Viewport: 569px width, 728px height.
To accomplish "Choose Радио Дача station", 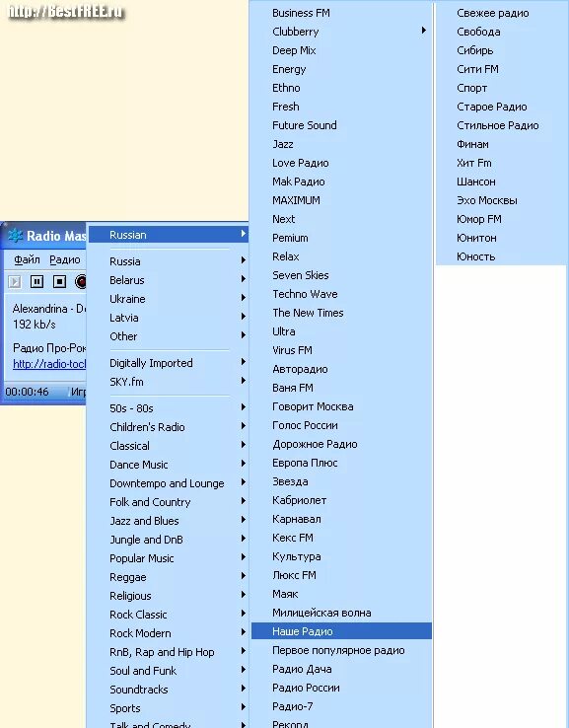I will (341, 669).
